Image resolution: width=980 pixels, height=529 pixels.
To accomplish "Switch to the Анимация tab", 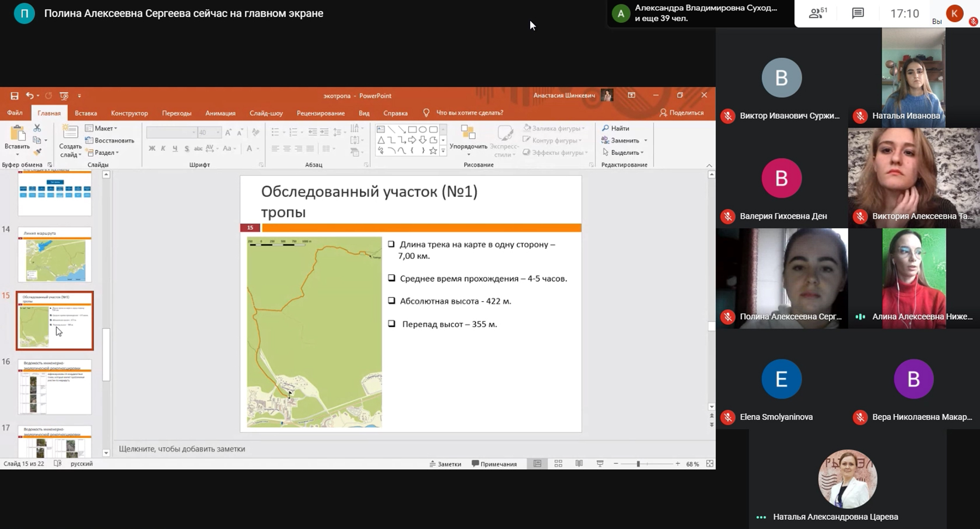I will point(220,113).
